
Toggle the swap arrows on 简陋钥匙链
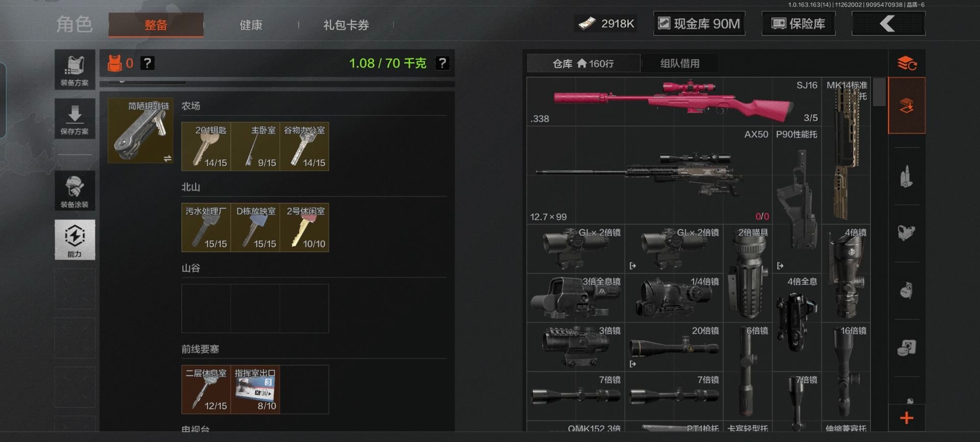[167, 158]
